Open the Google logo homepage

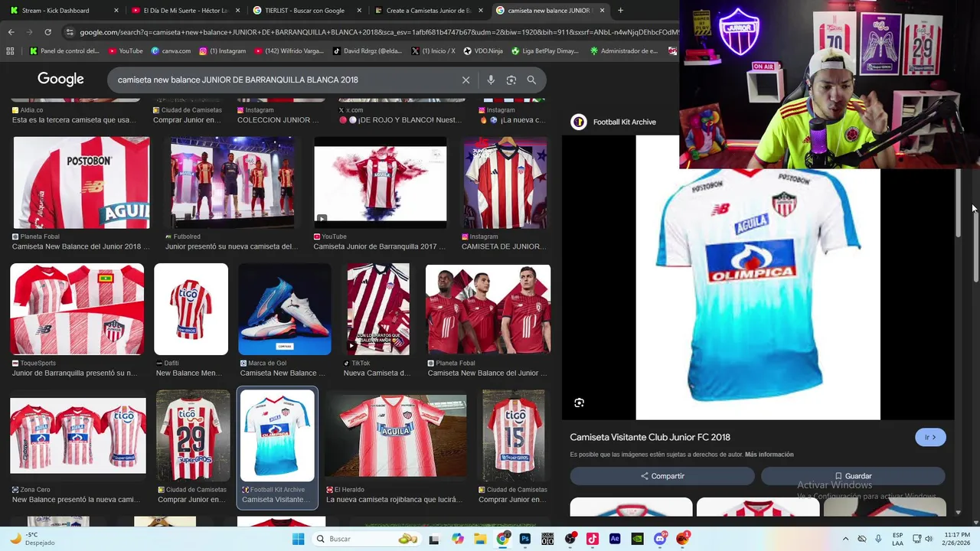tap(60, 80)
